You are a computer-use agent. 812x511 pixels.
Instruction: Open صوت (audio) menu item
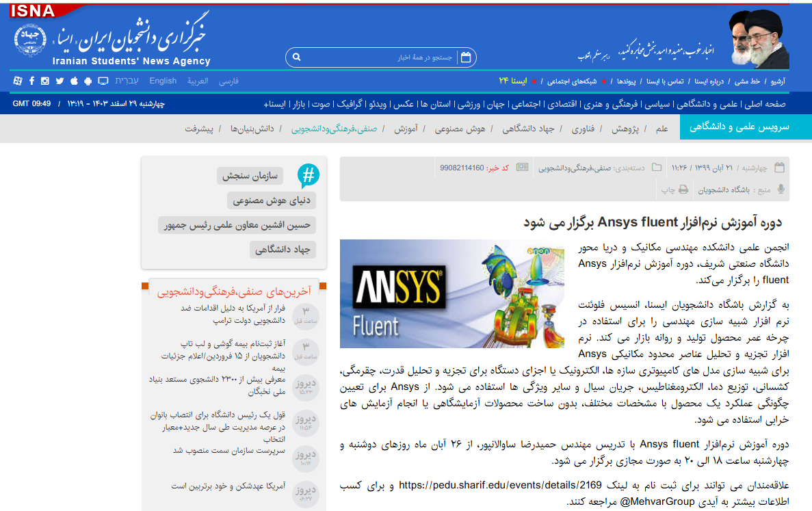point(321,104)
